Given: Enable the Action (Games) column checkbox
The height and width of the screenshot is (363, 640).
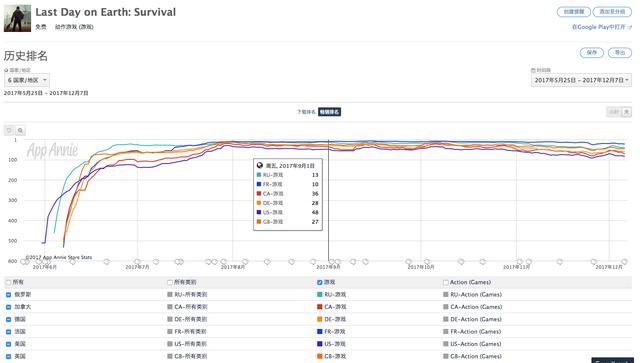Looking at the screenshot, I should tap(446, 282).
